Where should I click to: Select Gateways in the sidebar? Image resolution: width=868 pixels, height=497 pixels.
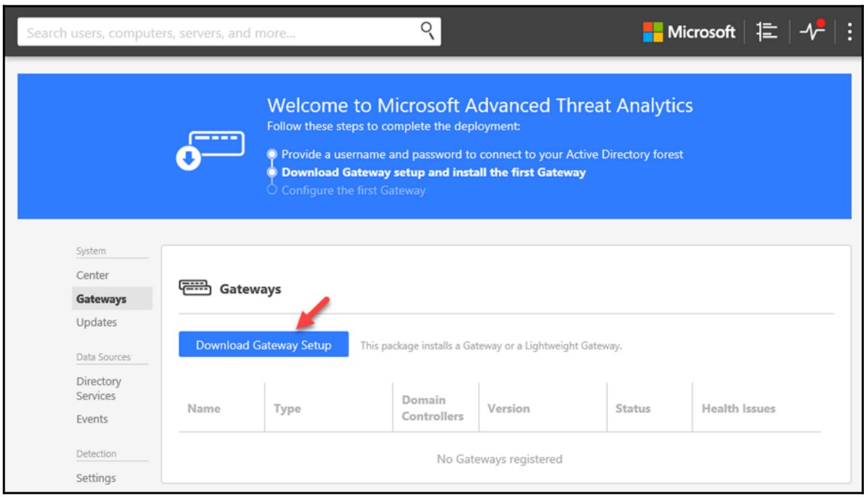pyautogui.click(x=93, y=298)
